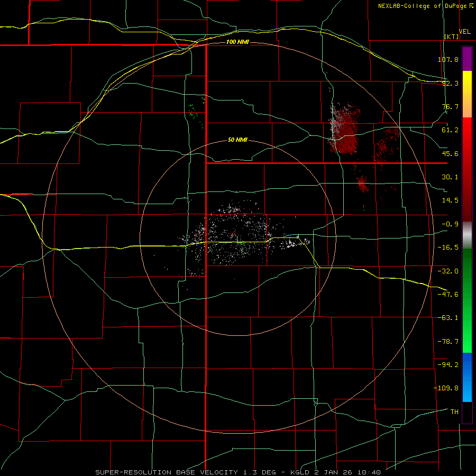
Task: Select the -16.5 scale value
Action: pyautogui.click(x=448, y=248)
